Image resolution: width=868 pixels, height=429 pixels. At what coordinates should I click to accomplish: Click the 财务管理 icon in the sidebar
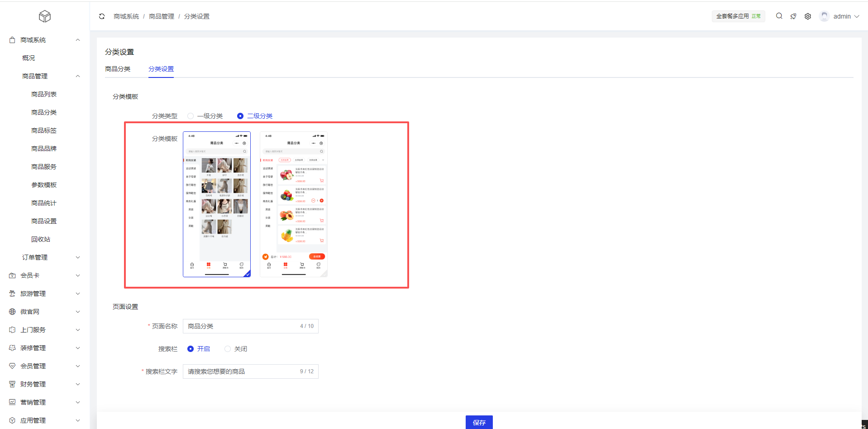click(x=12, y=384)
